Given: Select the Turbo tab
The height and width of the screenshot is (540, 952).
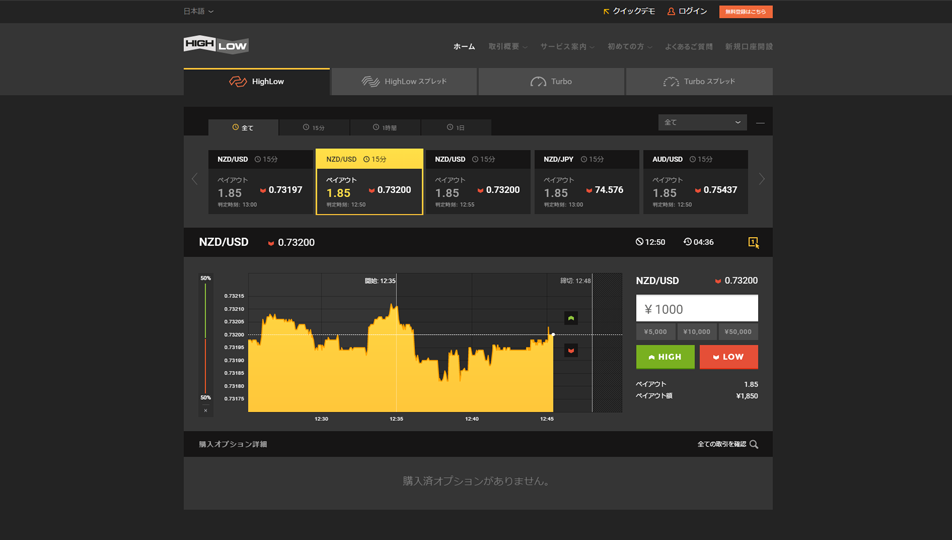Looking at the screenshot, I should pos(551,81).
